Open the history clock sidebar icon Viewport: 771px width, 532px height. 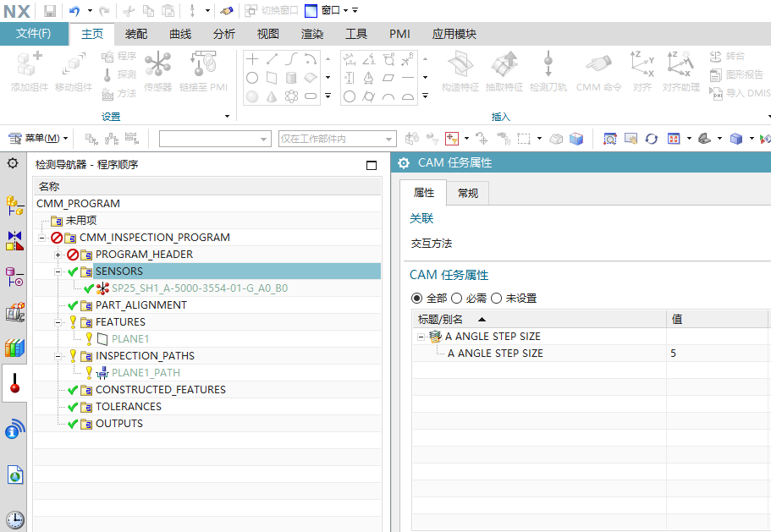tap(15, 519)
